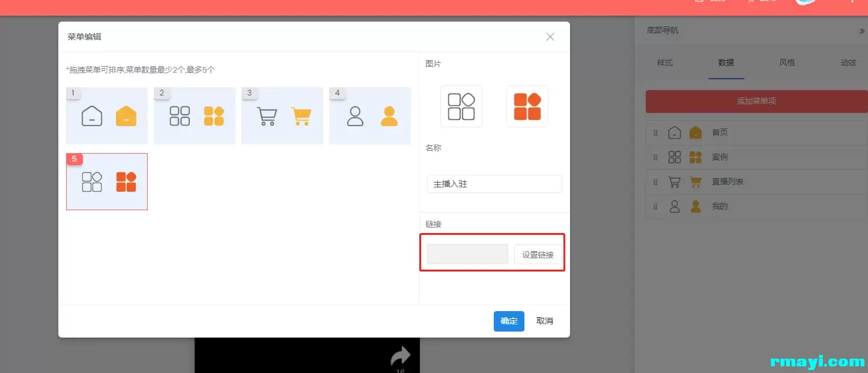Collapse the 底部导航 panel with double chevron

point(862,31)
